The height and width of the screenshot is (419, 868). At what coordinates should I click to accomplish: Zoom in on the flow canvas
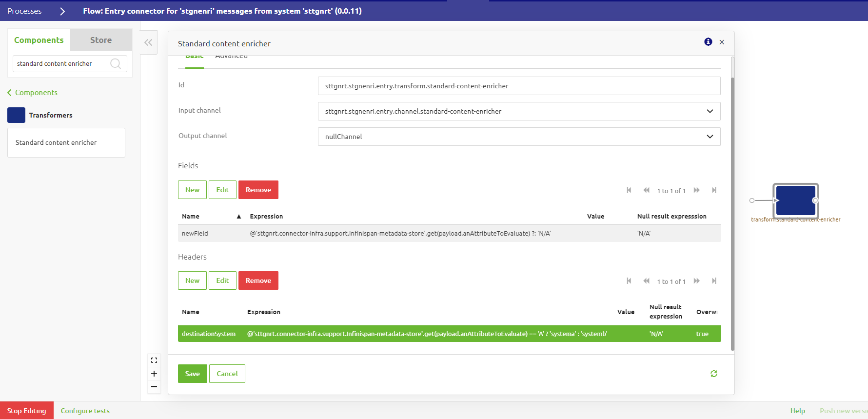[x=154, y=374]
